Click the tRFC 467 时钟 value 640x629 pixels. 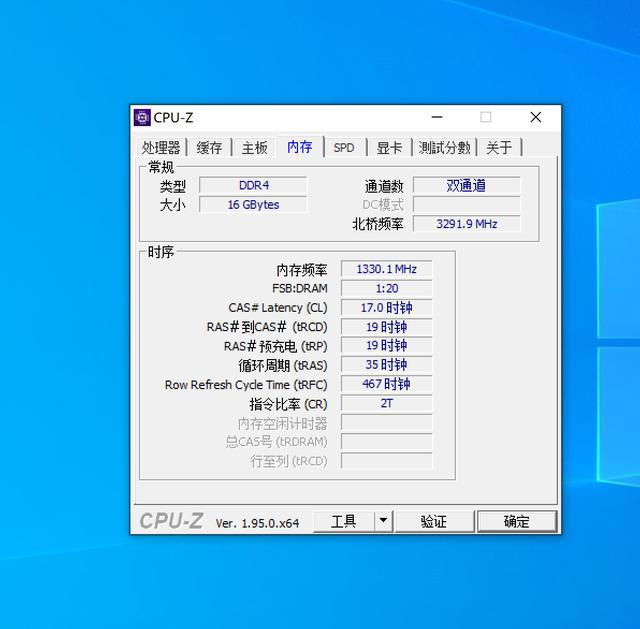[386, 384]
